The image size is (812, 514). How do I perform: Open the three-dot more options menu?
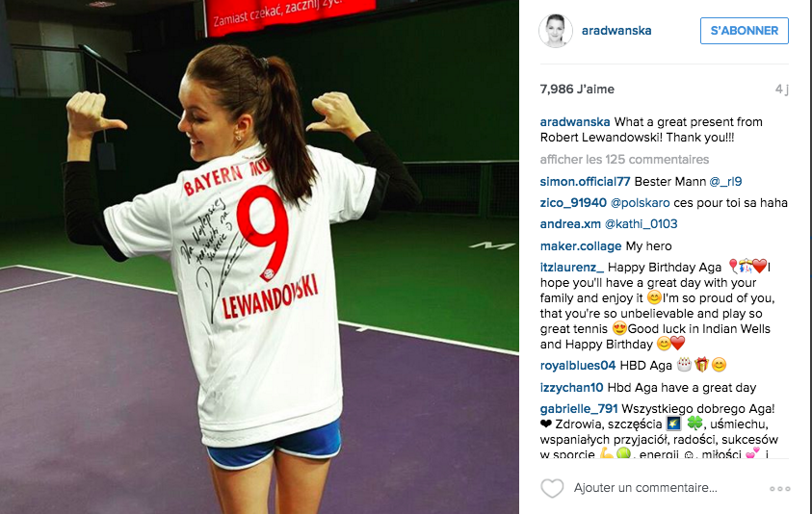(x=779, y=489)
